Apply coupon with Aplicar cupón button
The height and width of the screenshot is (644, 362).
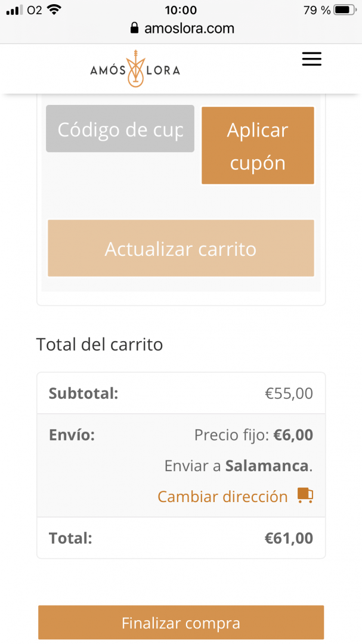[x=258, y=145]
